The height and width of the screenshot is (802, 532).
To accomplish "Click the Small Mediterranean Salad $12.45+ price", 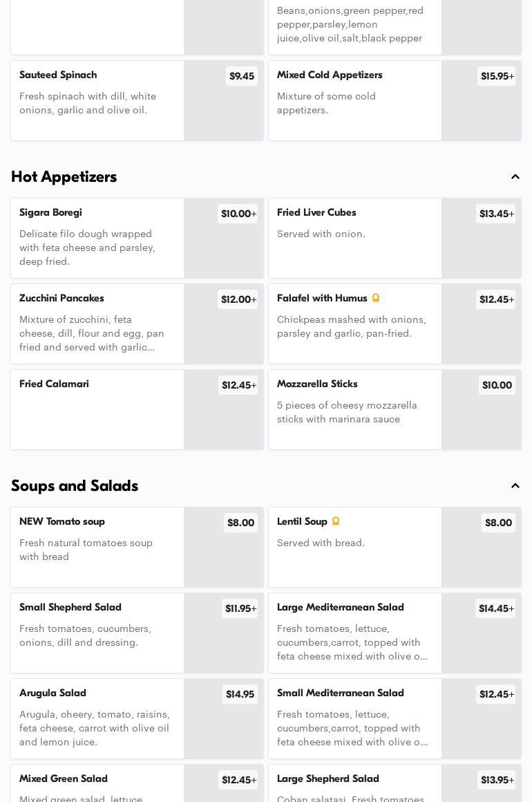I will pos(496,694).
